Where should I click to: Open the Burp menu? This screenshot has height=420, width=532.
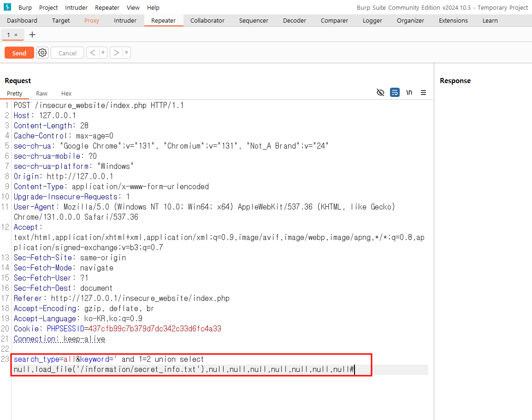tap(25, 7)
